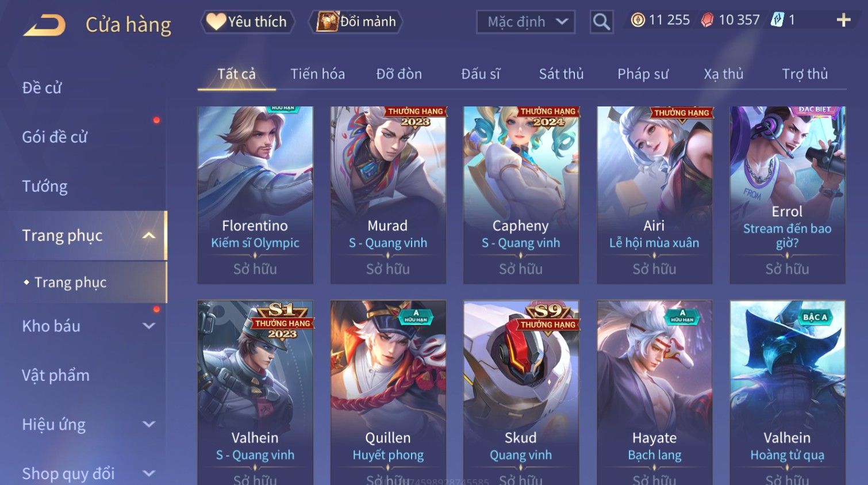Open Yêu thích favorites heart button
Screen dimensions: 868x485
pos(247,22)
